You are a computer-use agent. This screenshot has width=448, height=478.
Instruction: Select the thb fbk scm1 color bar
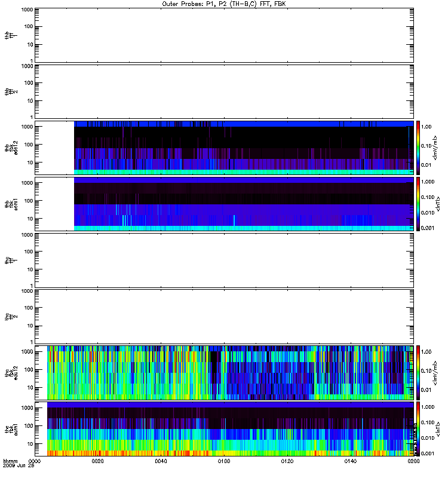[418, 204]
